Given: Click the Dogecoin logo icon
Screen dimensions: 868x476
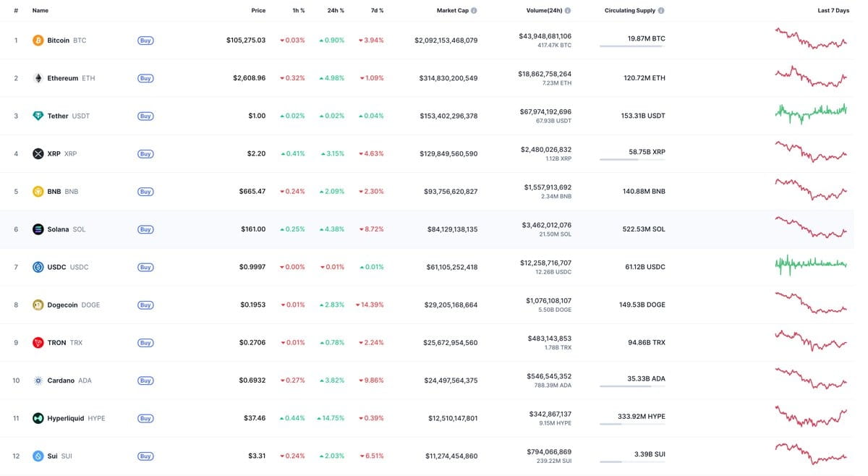Looking at the screenshot, I should (38, 305).
